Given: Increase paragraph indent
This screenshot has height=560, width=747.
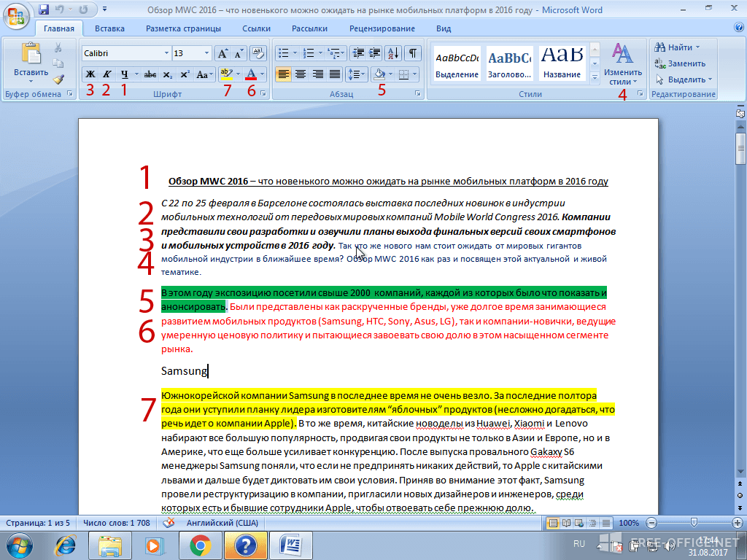Looking at the screenshot, I should tap(375, 53).
